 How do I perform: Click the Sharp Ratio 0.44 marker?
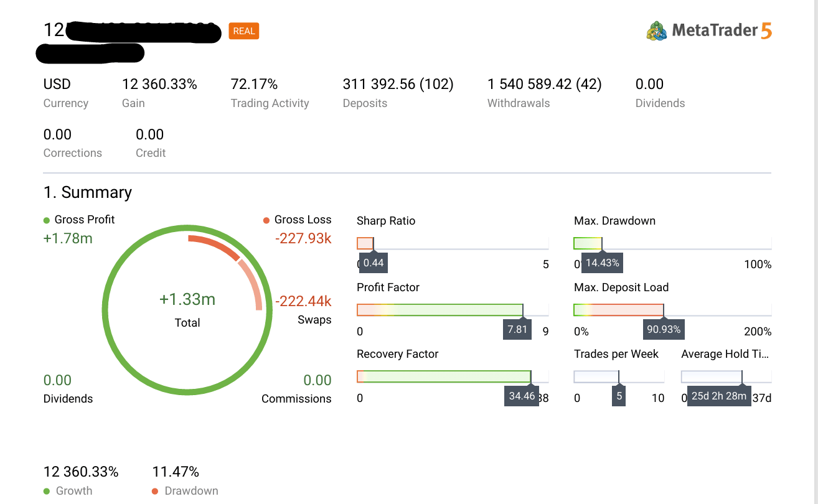tap(374, 263)
